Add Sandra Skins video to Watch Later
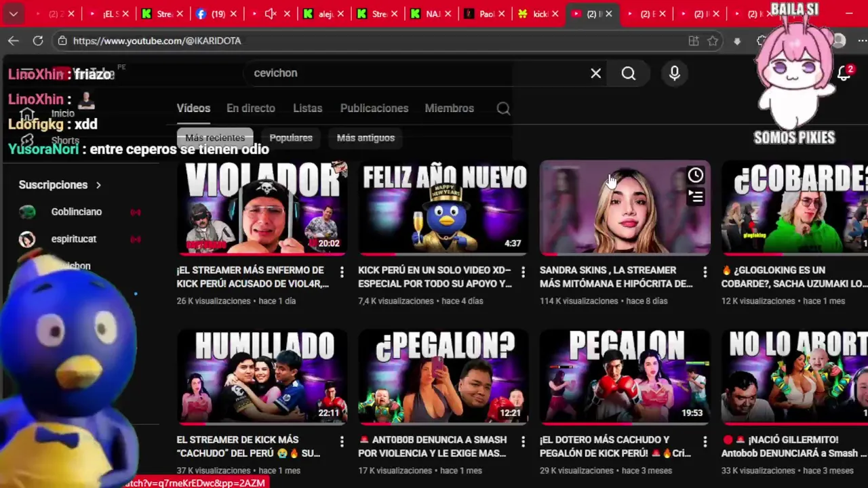This screenshot has width=868, height=488. pyautogui.click(x=696, y=176)
